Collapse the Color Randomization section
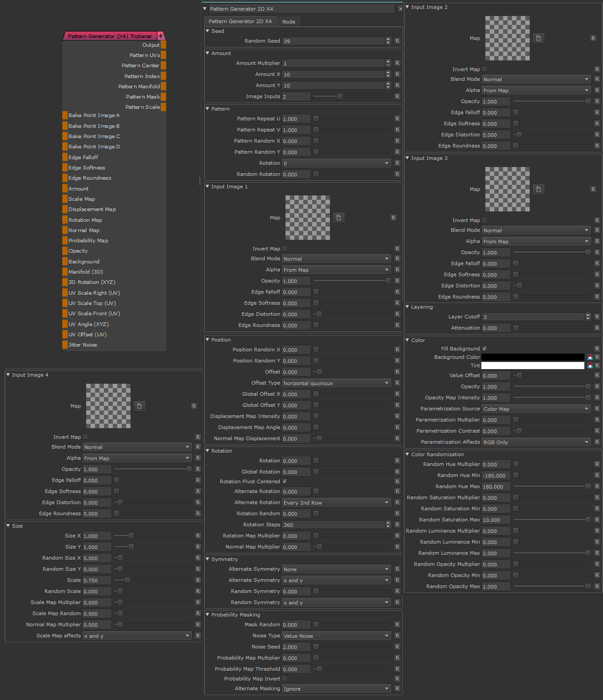603x700 pixels. pyautogui.click(x=408, y=454)
